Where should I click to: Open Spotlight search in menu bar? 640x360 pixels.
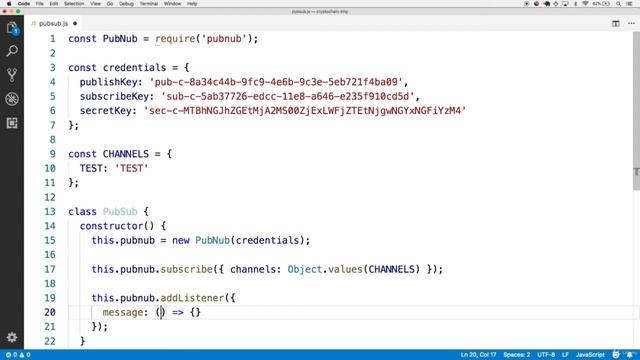click(x=619, y=4)
